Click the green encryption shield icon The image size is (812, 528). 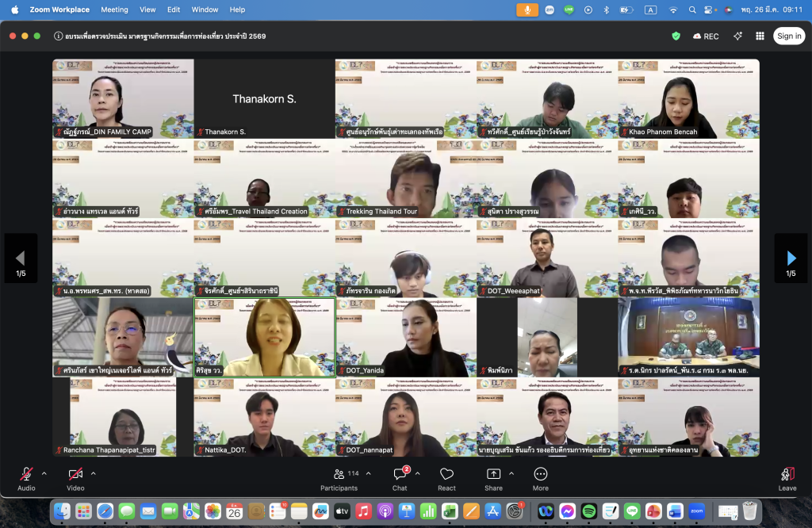(676, 36)
